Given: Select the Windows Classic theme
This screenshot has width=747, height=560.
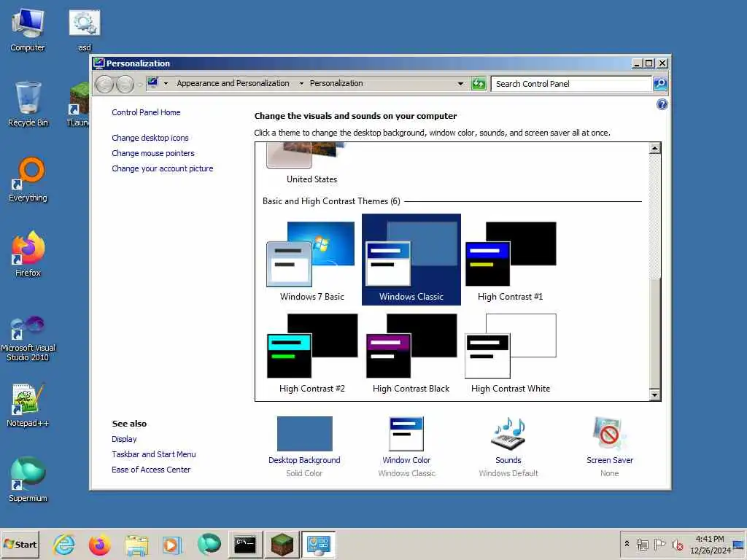Looking at the screenshot, I should 411,260.
